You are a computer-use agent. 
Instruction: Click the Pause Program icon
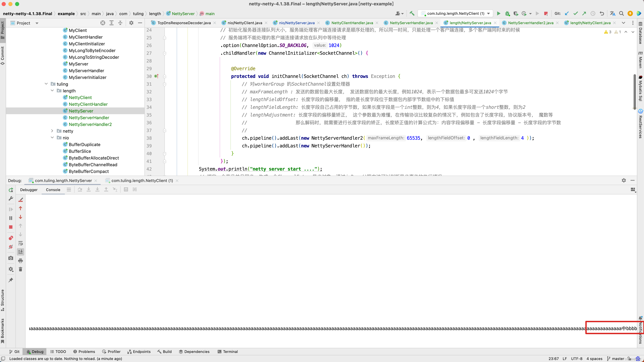(x=11, y=218)
